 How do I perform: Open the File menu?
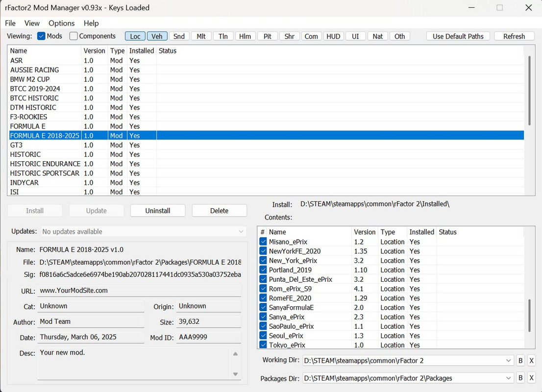point(10,23)
